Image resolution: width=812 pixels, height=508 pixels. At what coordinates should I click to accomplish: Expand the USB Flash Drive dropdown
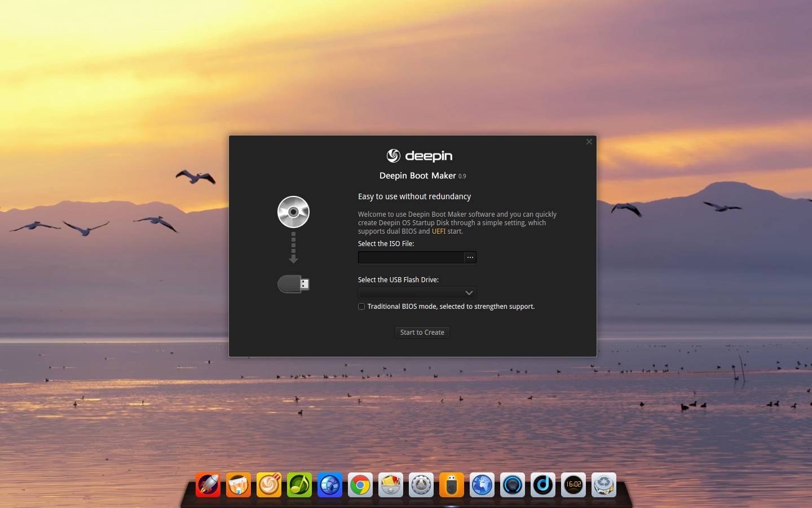click(x=417, y=293)
